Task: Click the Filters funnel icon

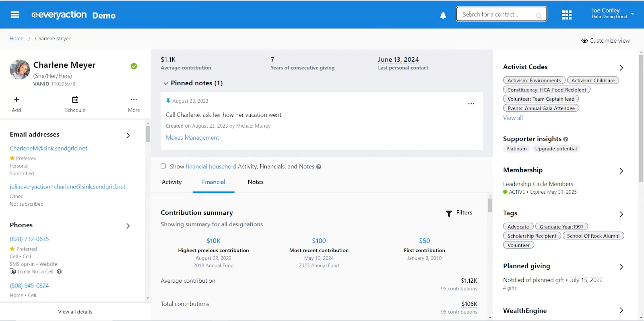Action: pyautogui.click(x=449, y=213)
